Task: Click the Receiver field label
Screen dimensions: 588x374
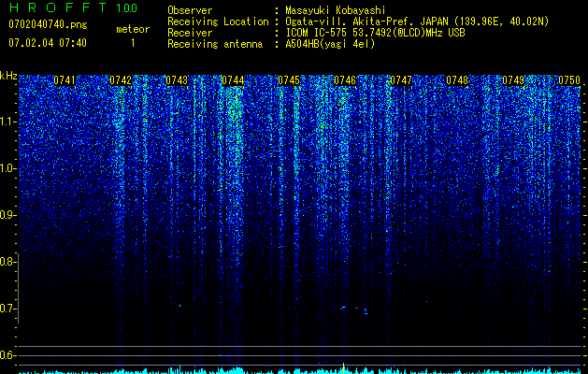Action: click(190, 33)
